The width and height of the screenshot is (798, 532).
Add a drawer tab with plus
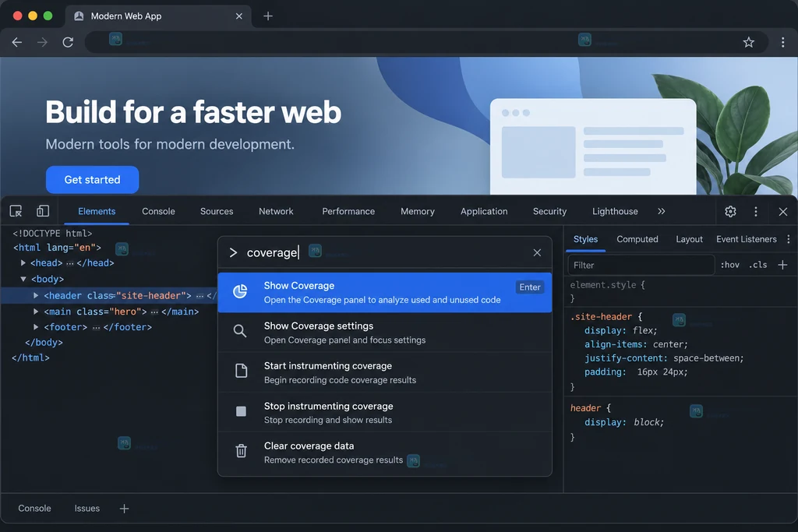tap(124, 509)
